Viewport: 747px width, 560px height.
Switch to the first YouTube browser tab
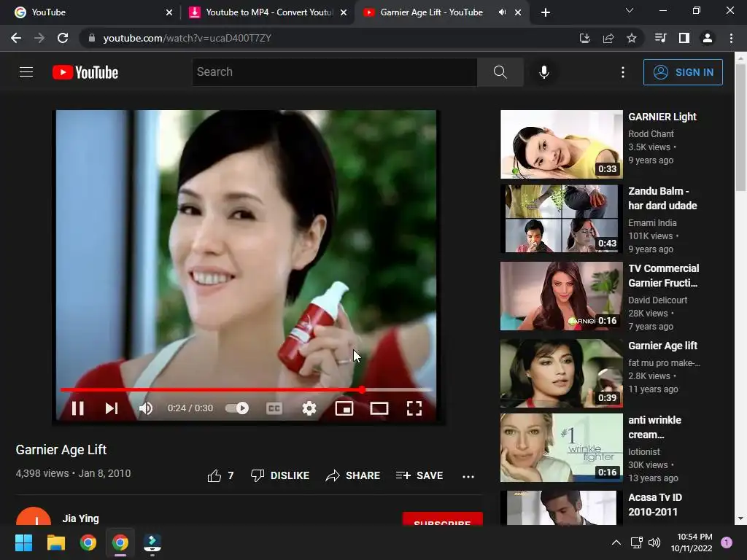(91, 12)
